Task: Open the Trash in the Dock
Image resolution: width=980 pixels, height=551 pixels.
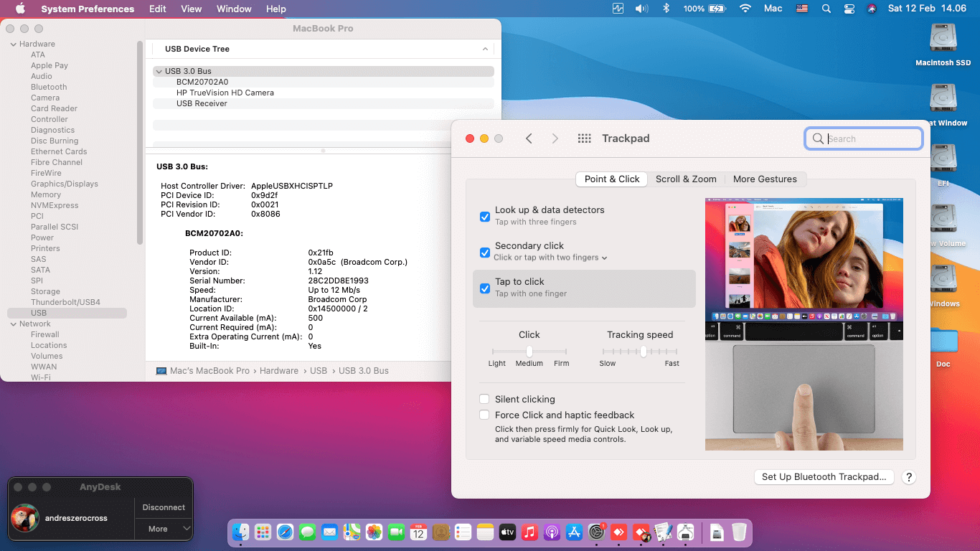Action: point(739,532)
